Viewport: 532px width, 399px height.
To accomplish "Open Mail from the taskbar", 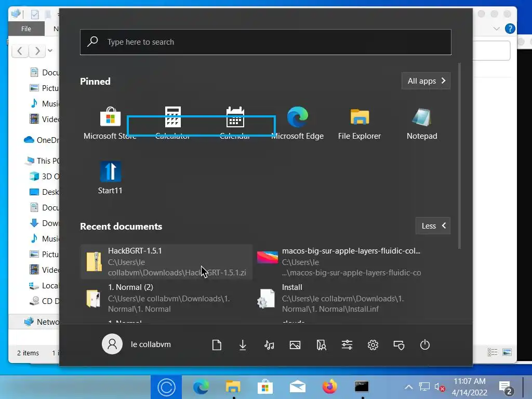I will click(x=298, y=387).
